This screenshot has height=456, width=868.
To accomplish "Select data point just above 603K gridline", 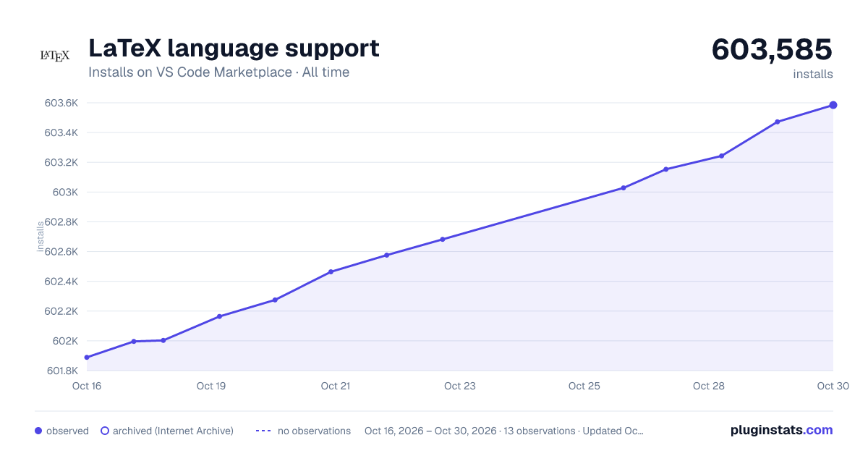I will (624, 188).
